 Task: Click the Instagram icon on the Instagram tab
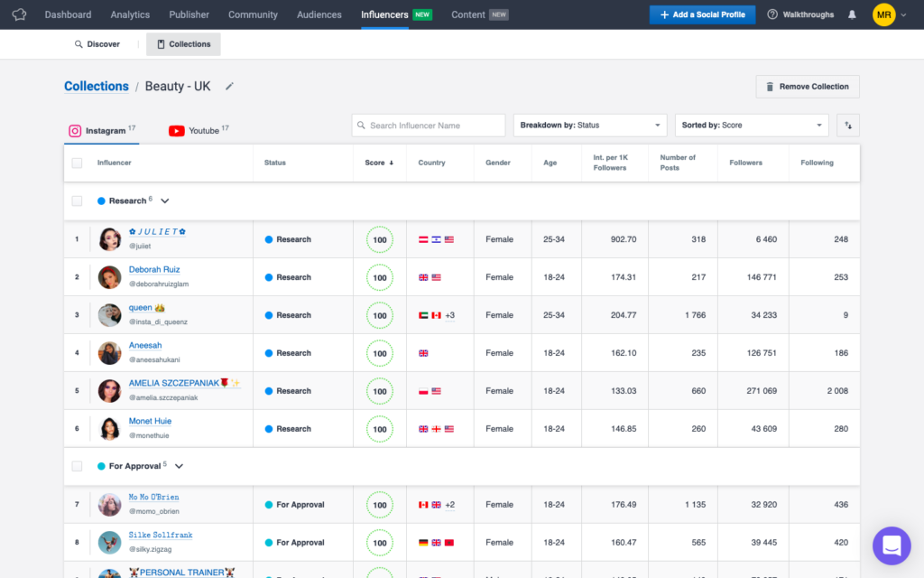click(x=75, y=130)
